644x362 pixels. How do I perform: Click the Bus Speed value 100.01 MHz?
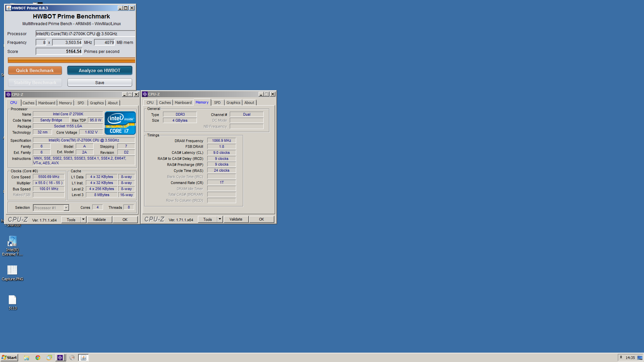(49, 189)
